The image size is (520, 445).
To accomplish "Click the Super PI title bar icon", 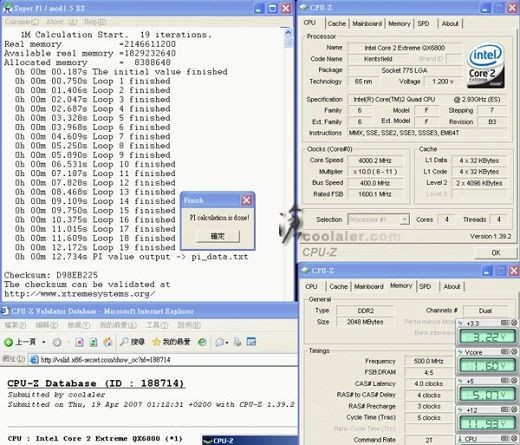I will (7, 8).
